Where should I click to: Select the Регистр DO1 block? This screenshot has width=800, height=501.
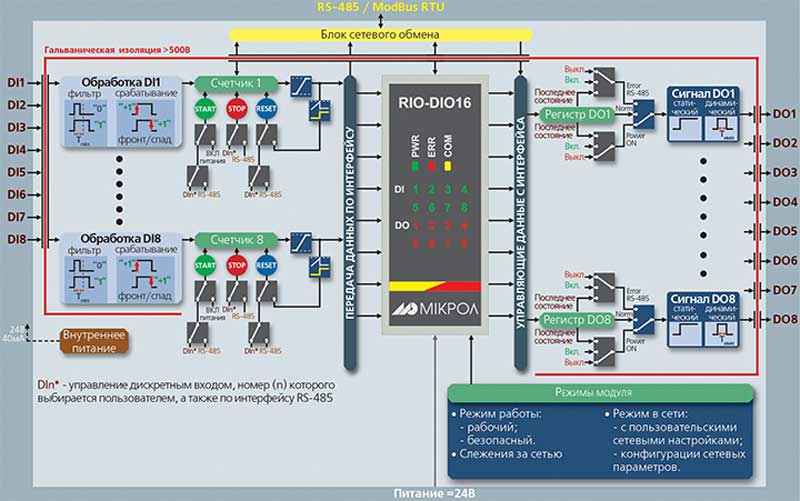tap(577, 114)
